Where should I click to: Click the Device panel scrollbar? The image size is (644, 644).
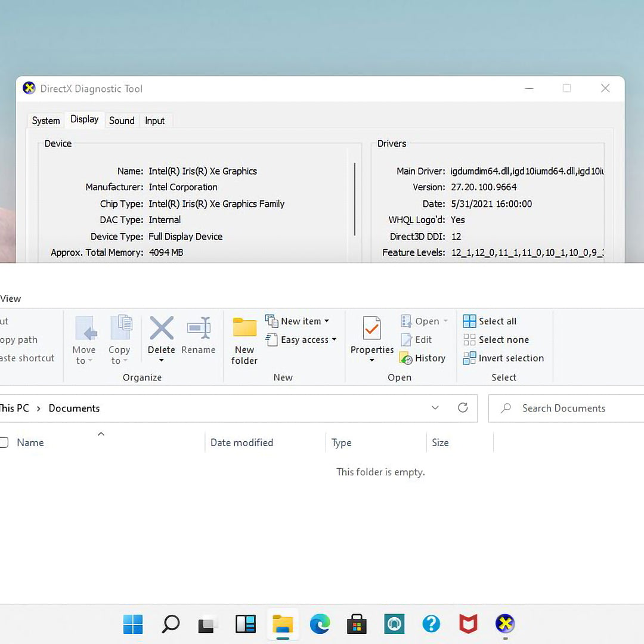[x=355, y=199]
